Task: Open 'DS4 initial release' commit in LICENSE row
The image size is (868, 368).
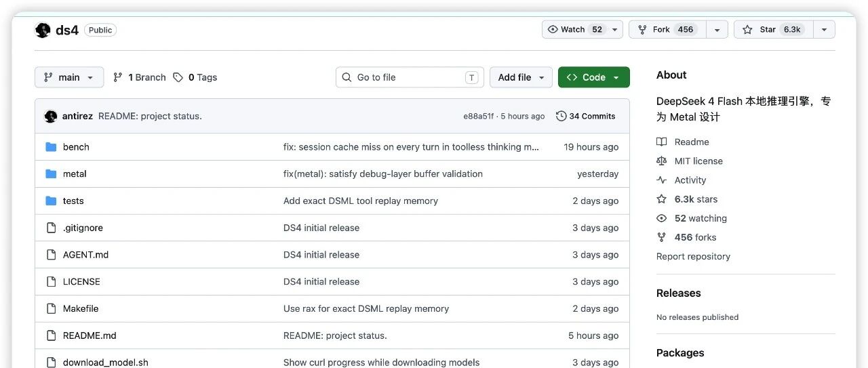Action: tap(321, 281)
